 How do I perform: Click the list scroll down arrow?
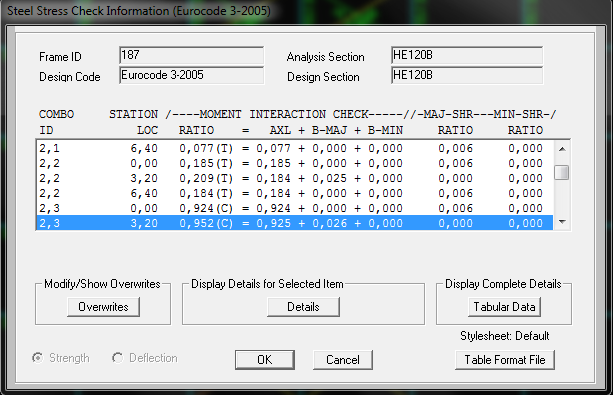562,222
